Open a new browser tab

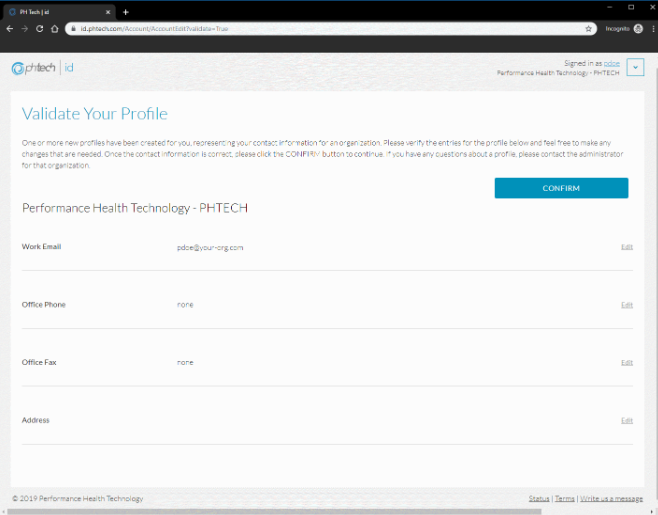click(x=126, y=11)
